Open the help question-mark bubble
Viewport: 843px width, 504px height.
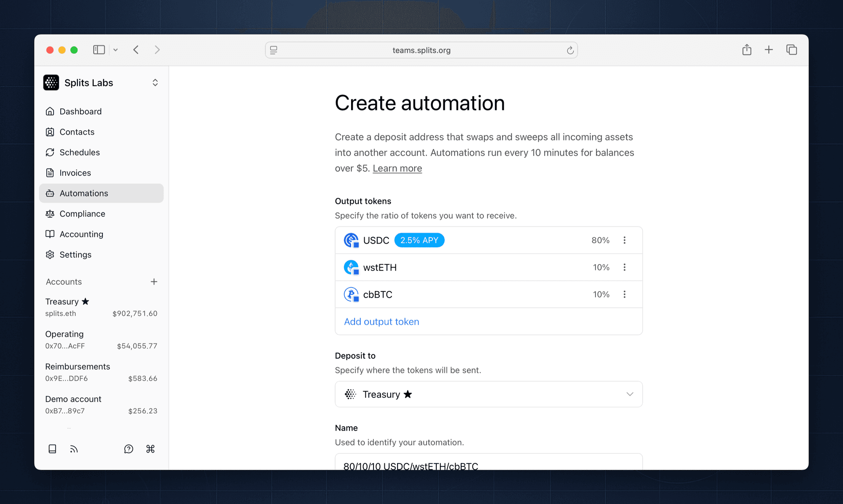point(129,449)
